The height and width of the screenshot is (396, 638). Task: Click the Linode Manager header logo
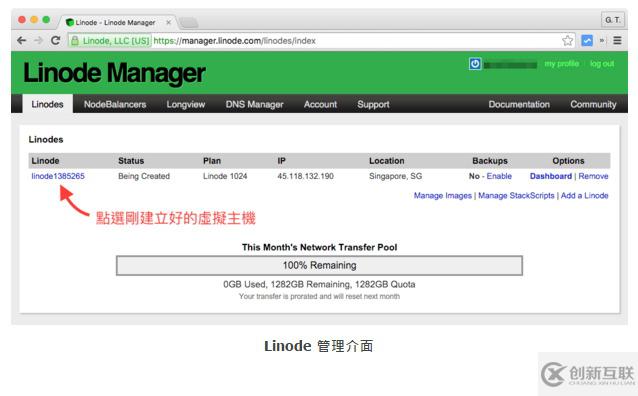coord(114,73)
